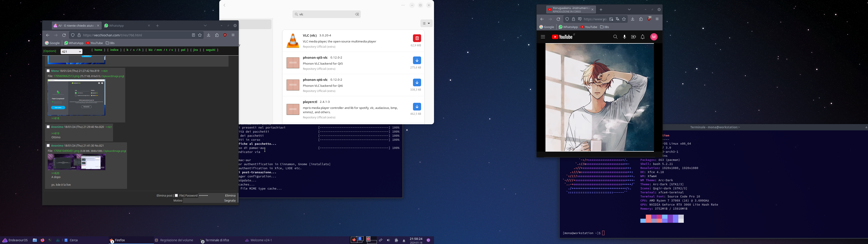Reload the vecchiochan page
Image resolution: width=868 pixels, height=244 pixels.
pos(64,35)
